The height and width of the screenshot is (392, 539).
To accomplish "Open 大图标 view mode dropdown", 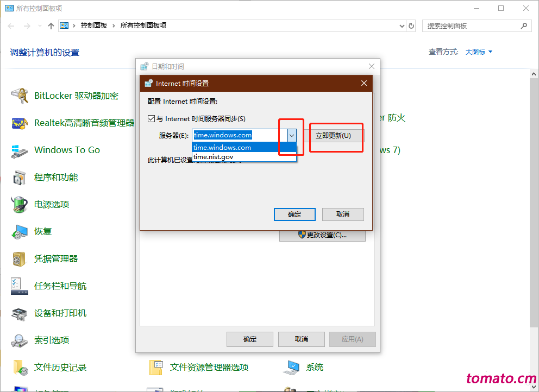I will 479,52.
